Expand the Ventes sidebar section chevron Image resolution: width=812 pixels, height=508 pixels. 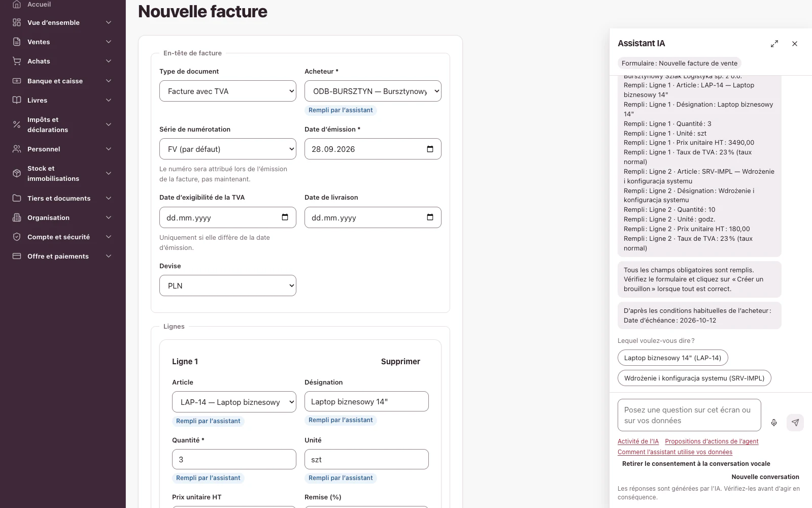pyautogui.click(x=109, y=42)
